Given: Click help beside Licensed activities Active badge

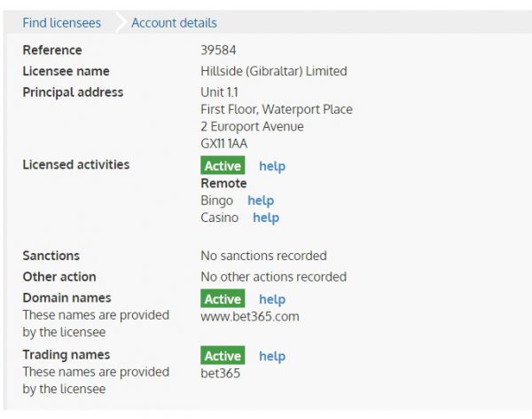Looking at the screenshot, I should (272, 166).
